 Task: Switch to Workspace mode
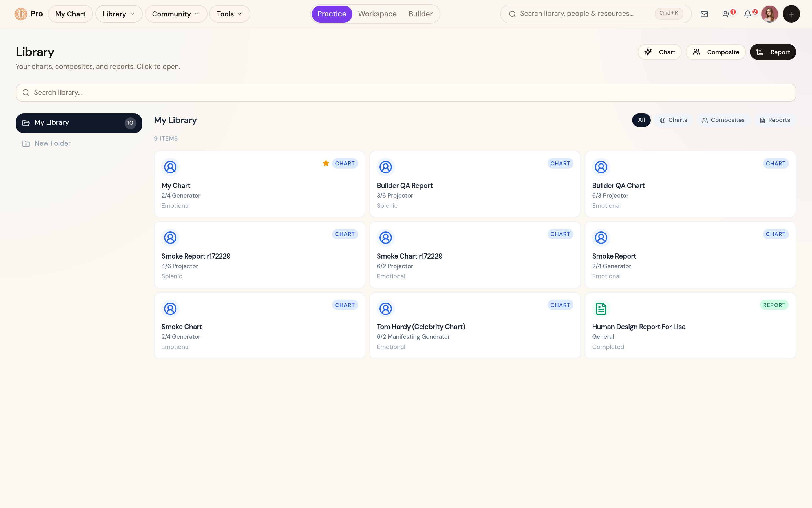tap(377, 14)
